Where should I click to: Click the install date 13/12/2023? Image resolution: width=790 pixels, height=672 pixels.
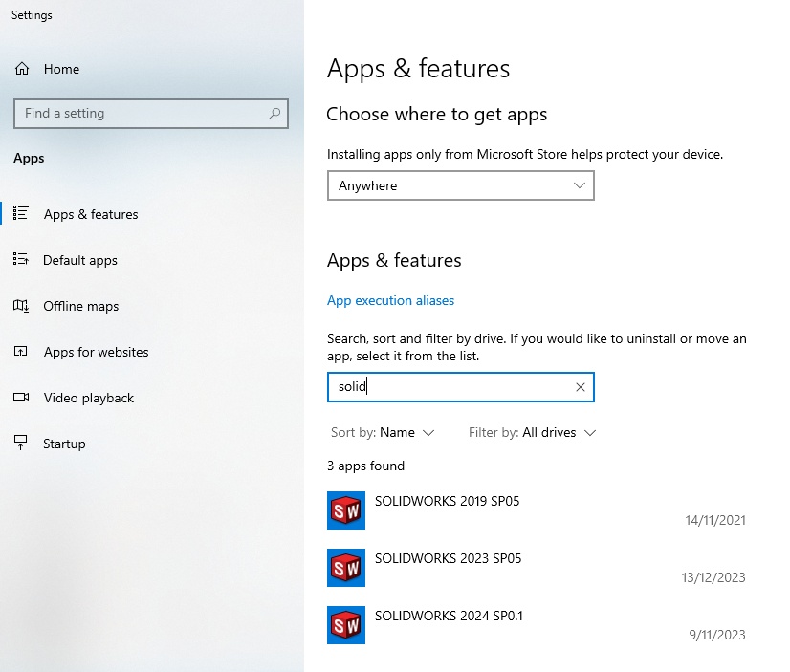[713, 577]
